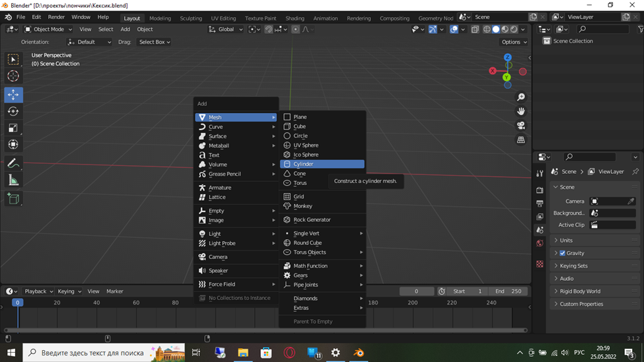Open the View Layer properties tab
644x362 pixels.
540,217
